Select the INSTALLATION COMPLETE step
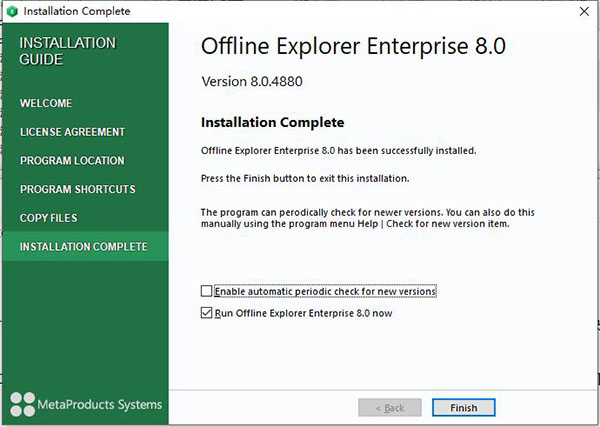 pos(85,246)
